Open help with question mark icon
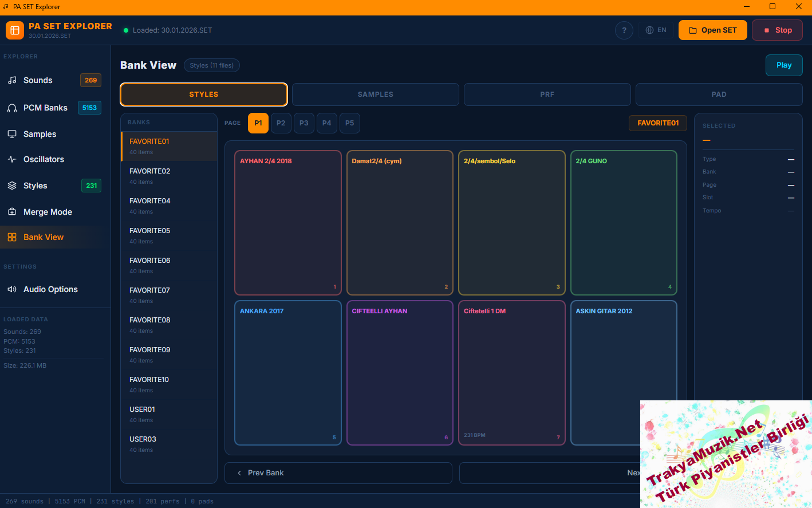 click(x=624, y=30)
